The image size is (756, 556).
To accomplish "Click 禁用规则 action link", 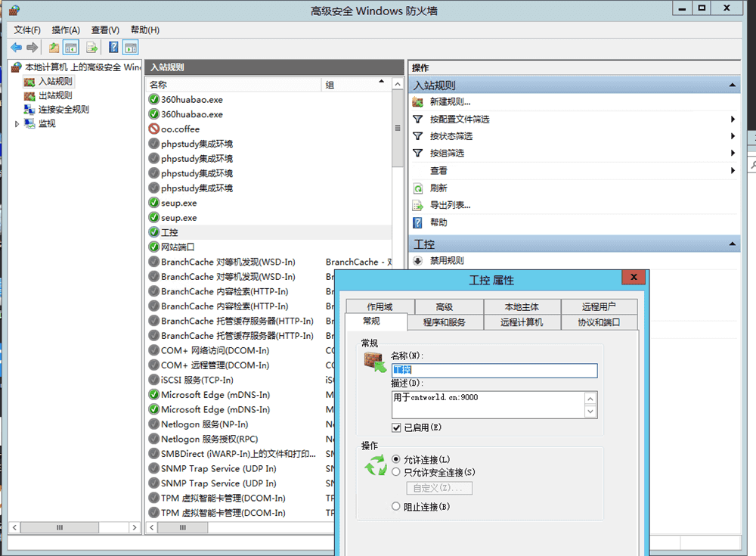I will click(x=446, y=261).
